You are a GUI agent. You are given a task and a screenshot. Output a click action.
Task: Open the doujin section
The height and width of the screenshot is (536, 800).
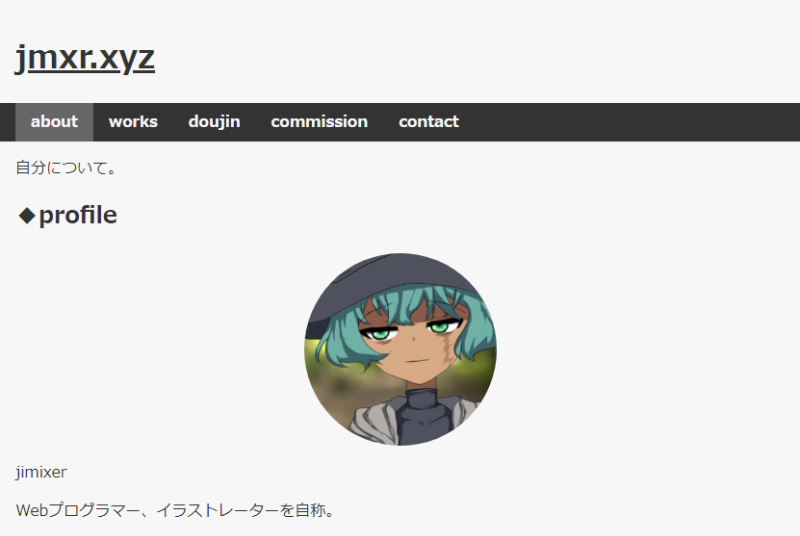(214, 122)
